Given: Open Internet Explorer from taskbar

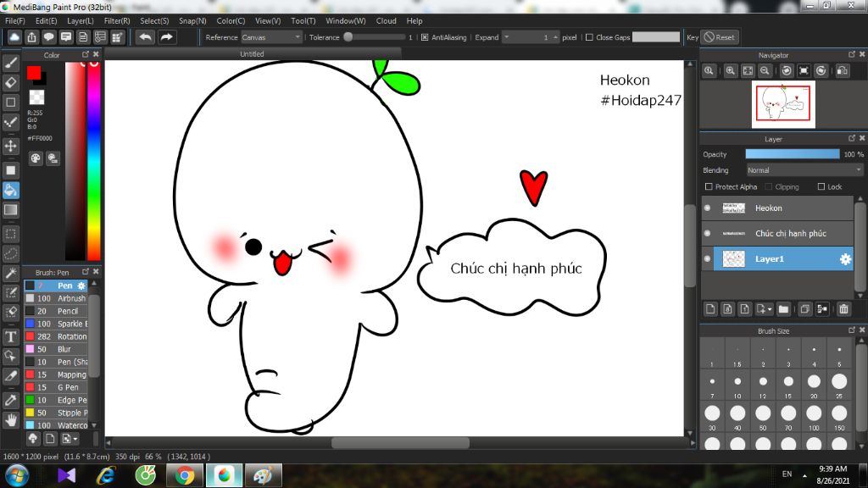Looking at the screenshot, I should [106, 476].
